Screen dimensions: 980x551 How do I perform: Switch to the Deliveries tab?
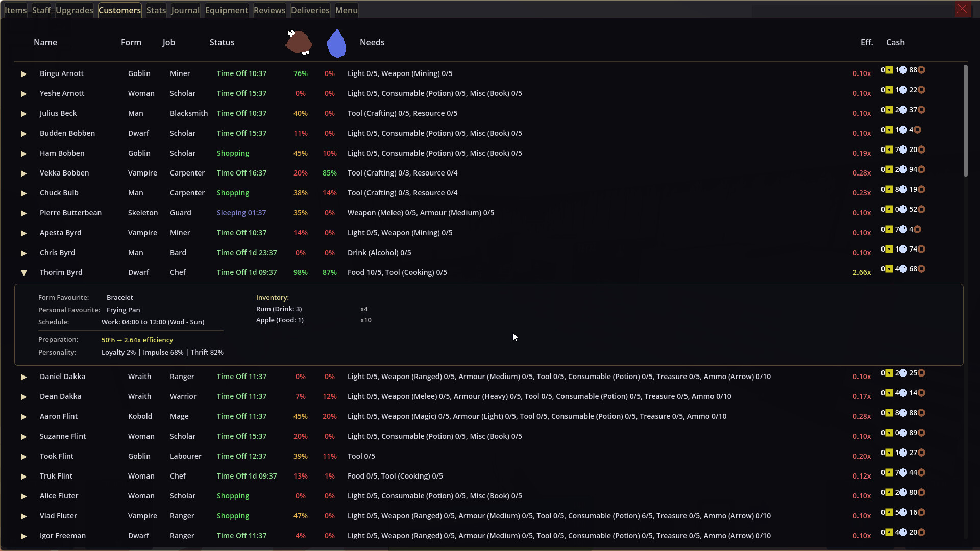[x=310, y=10]
